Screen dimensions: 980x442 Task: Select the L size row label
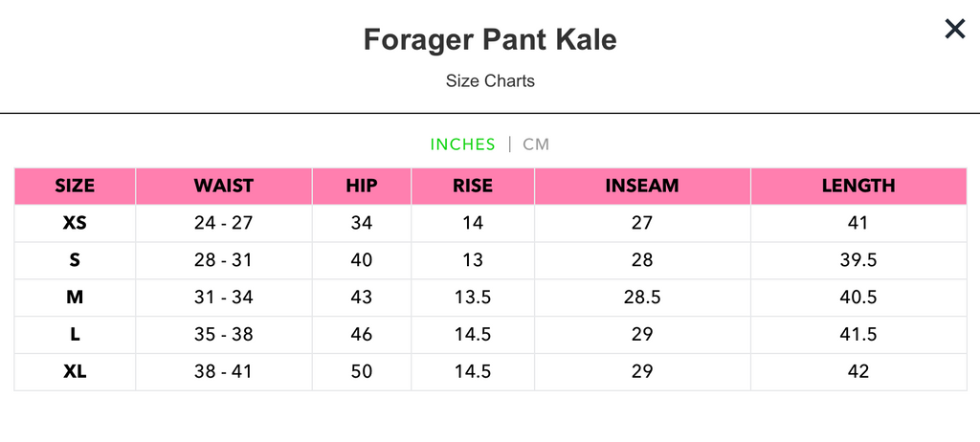tap(75, 335)
